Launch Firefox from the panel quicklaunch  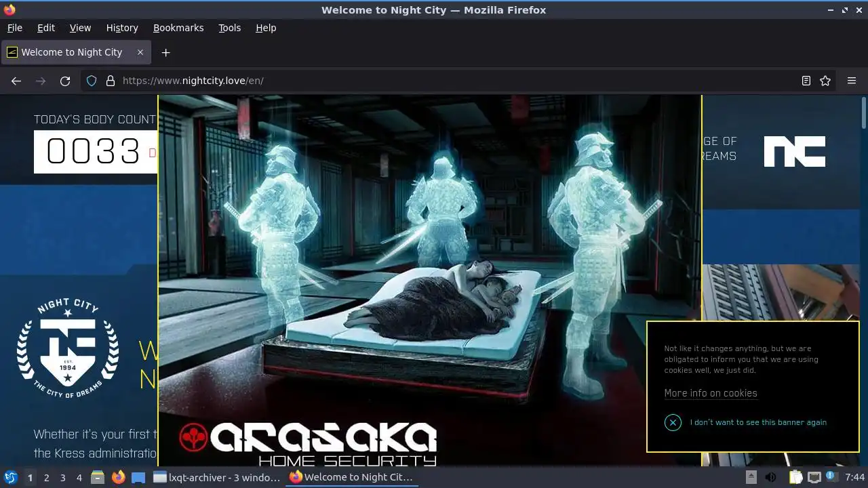[119, 477]
